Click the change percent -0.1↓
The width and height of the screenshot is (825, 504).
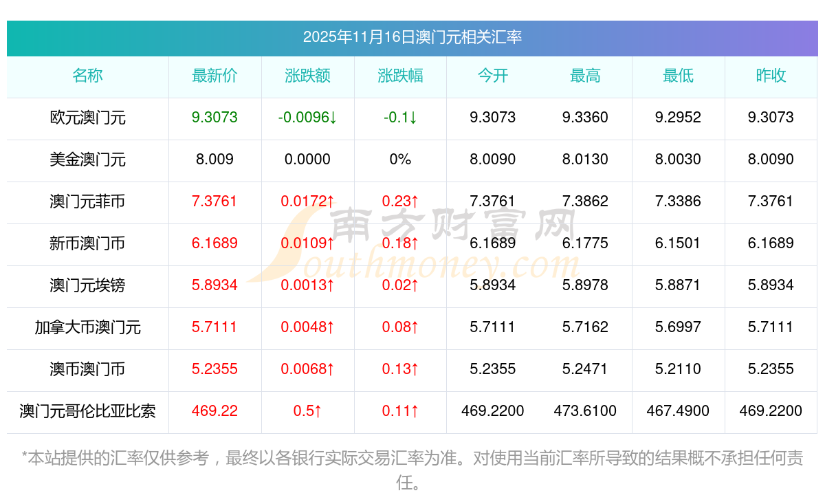[400, 118]
